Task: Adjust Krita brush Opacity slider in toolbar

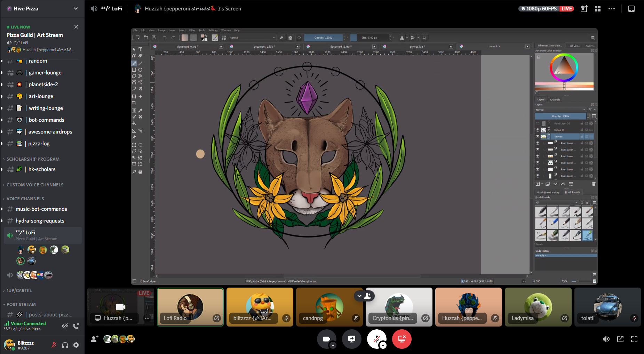Action: 323,38
